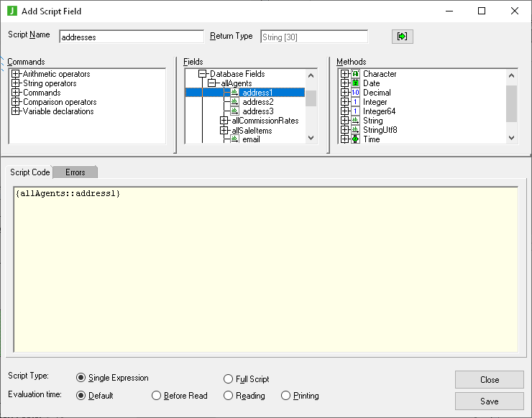Expand the allCommissionRates node

(x=224, y=121)
